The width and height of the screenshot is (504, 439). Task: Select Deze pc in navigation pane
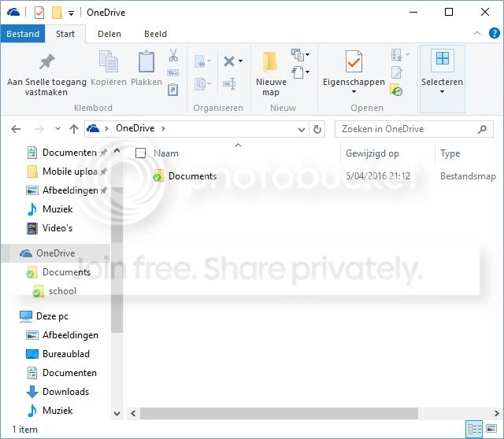(52, 316)
